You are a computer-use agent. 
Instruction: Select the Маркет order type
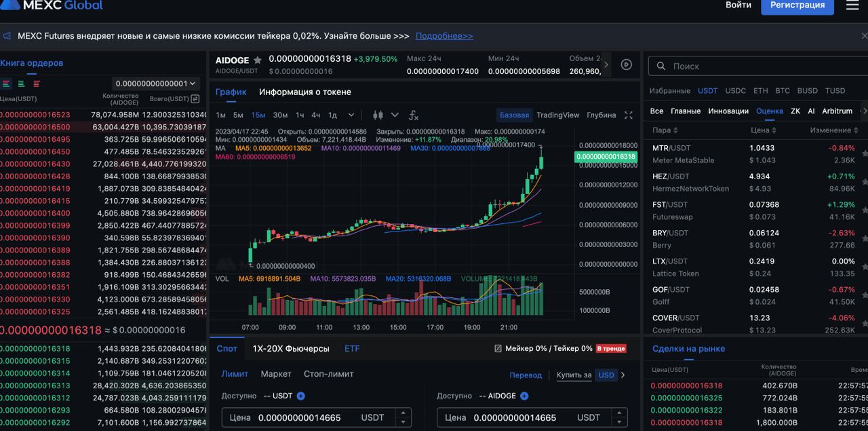276,374
